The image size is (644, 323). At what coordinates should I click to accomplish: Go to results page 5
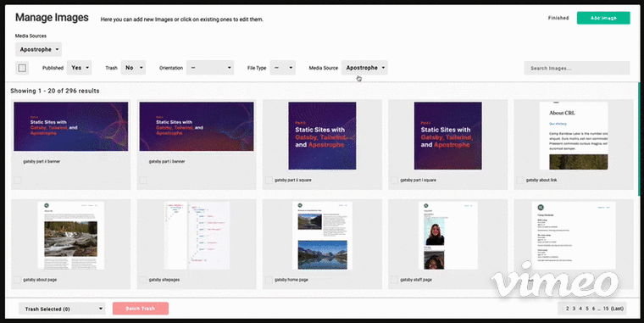tap(587, 309)
